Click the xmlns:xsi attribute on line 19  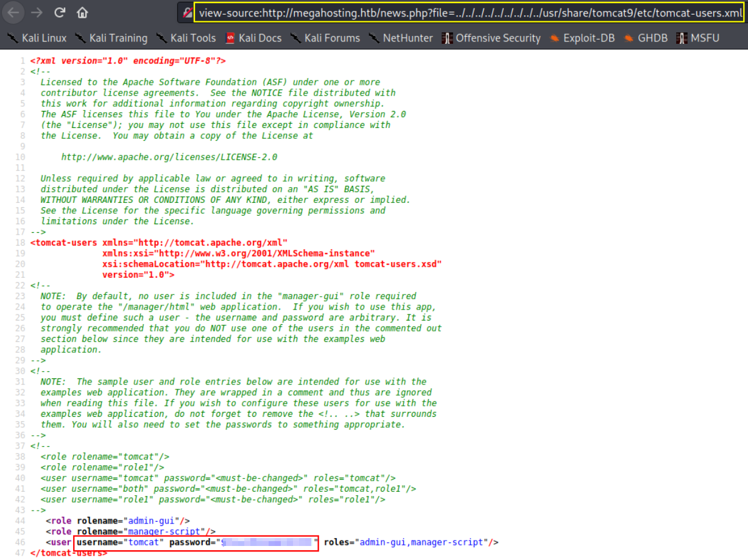(239, 253)
